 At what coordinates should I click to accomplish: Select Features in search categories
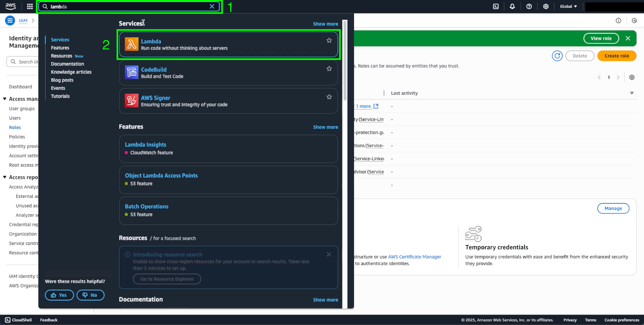(60, 48)
